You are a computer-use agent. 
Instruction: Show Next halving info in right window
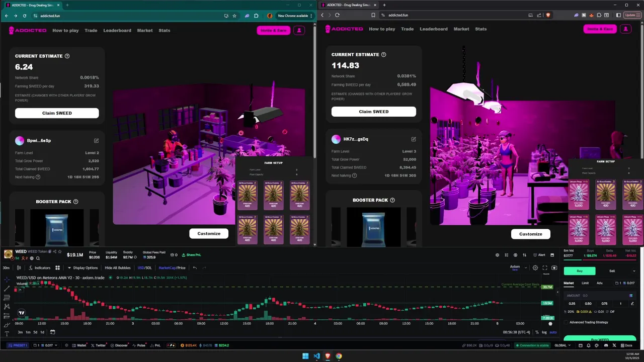[354, 175]
